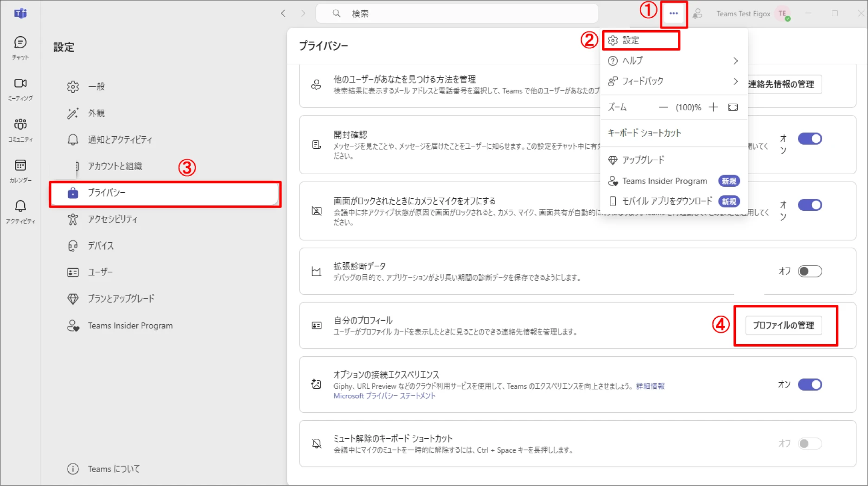Click the back navigation arrow
Viewport: 868px width, 486px height.
[x=283, y=13]
